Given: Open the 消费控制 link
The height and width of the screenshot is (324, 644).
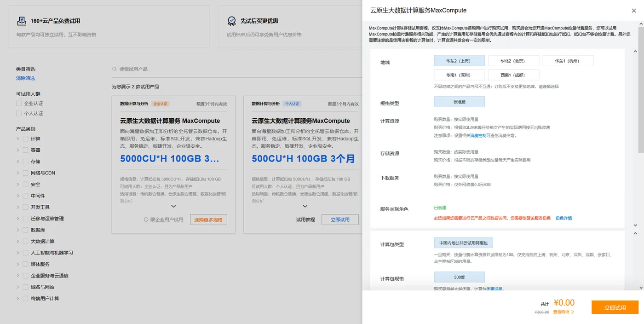Looking at the screenshot, I should (477, 136).
